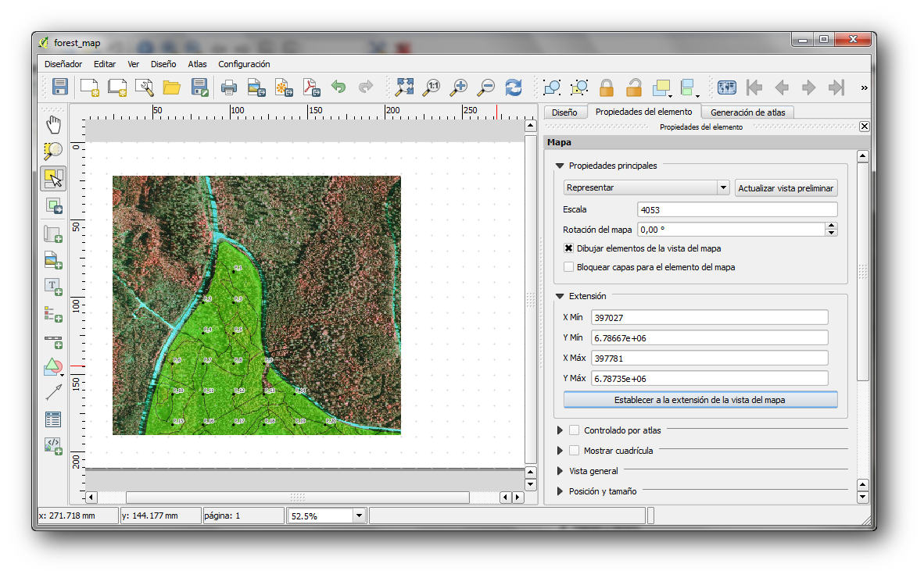Choose the Add image tool
The height and width of the screenshot is (578, 924).
pyautogui.click(x=53, y=260)
